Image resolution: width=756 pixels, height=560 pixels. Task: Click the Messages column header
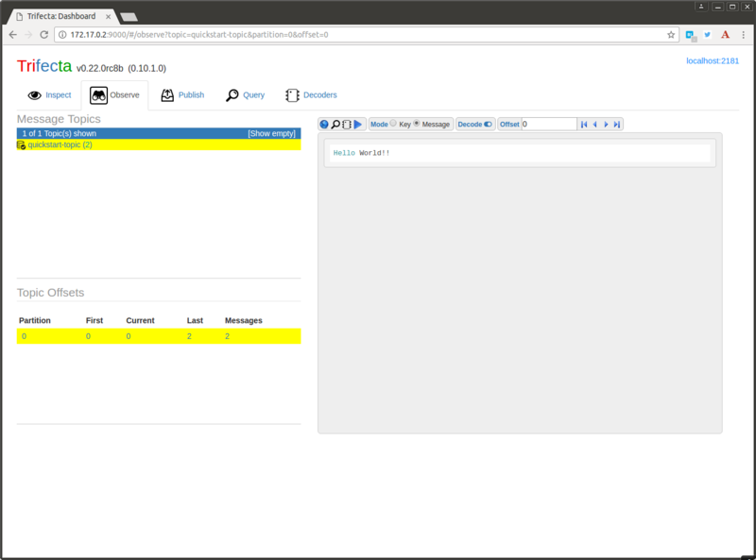[x=244, y=320]
